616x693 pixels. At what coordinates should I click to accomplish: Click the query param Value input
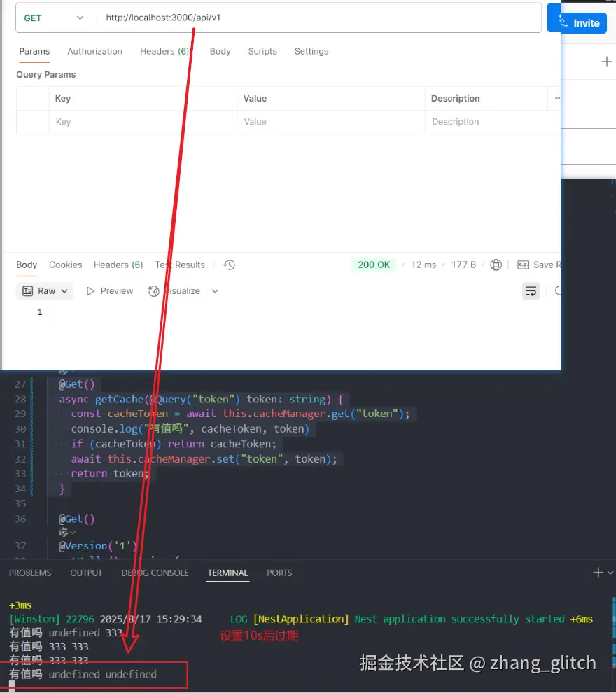[x=331, y=122]
